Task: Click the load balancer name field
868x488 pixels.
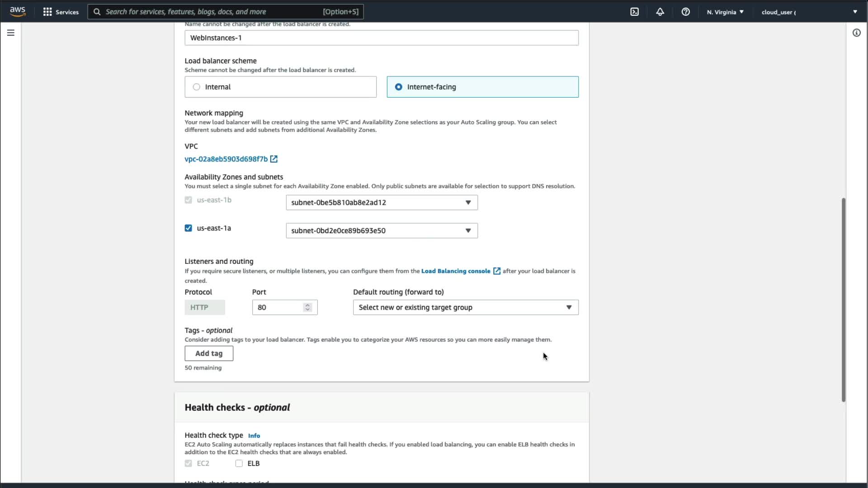Action: [381, 38]
